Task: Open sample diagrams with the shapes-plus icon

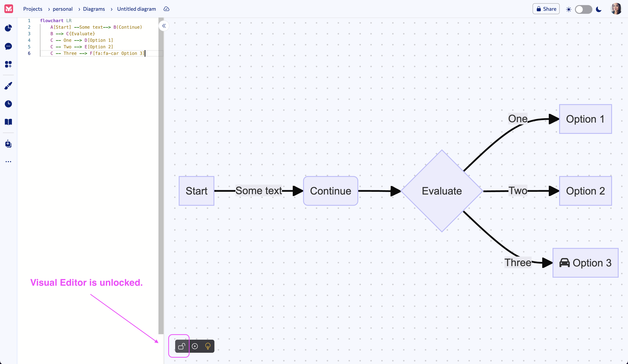Action: (x=8, y=64)
